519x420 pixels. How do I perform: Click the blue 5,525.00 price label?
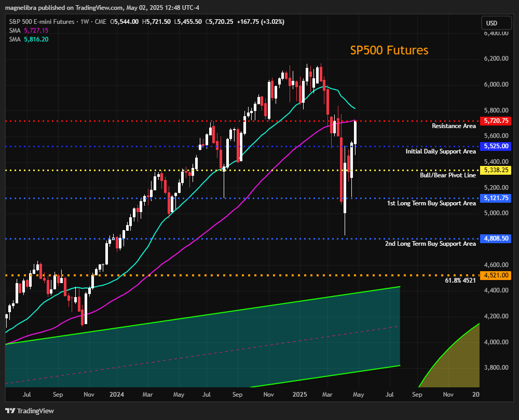pyautogui.click(x=496, y=146)
